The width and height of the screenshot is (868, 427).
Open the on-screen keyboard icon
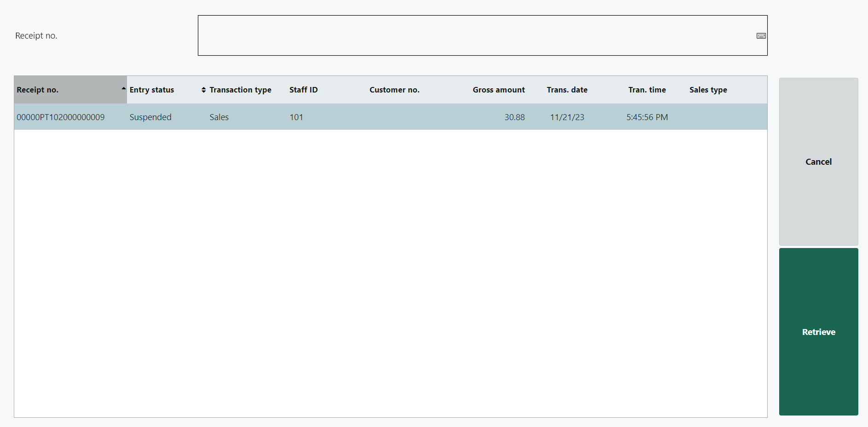(x=761, y=36)
